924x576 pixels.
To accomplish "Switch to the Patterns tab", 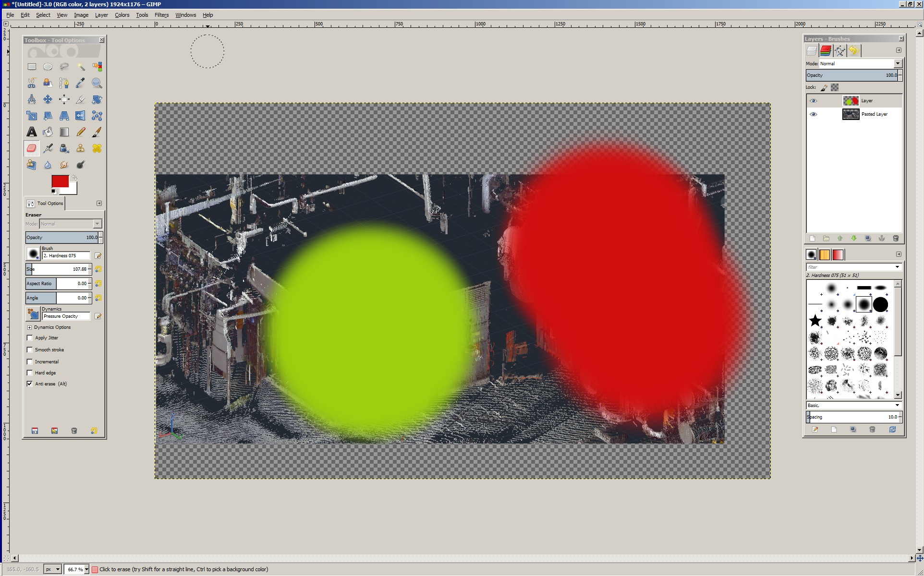I will [825, 255].
